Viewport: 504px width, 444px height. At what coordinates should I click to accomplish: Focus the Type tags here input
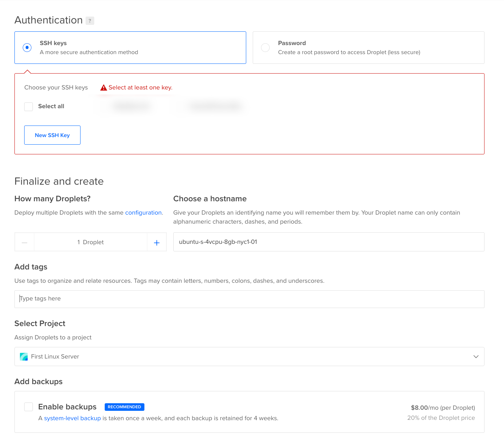click(249, 299)
